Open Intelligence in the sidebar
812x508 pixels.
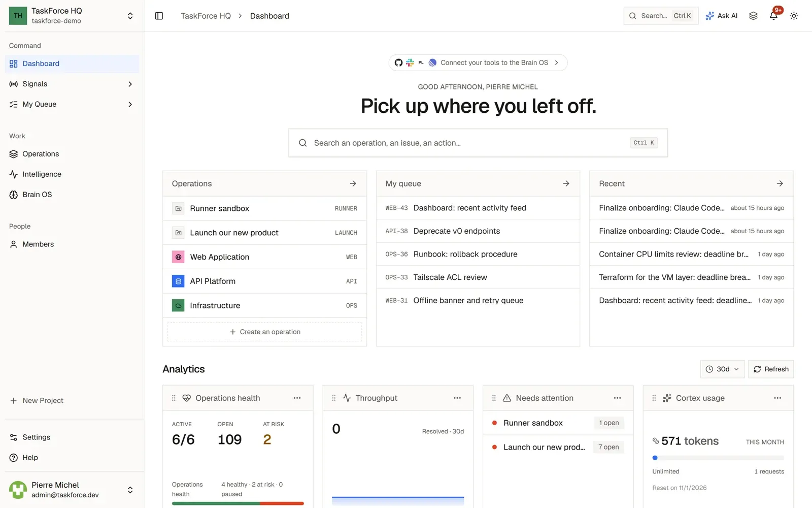pos(72,174)
